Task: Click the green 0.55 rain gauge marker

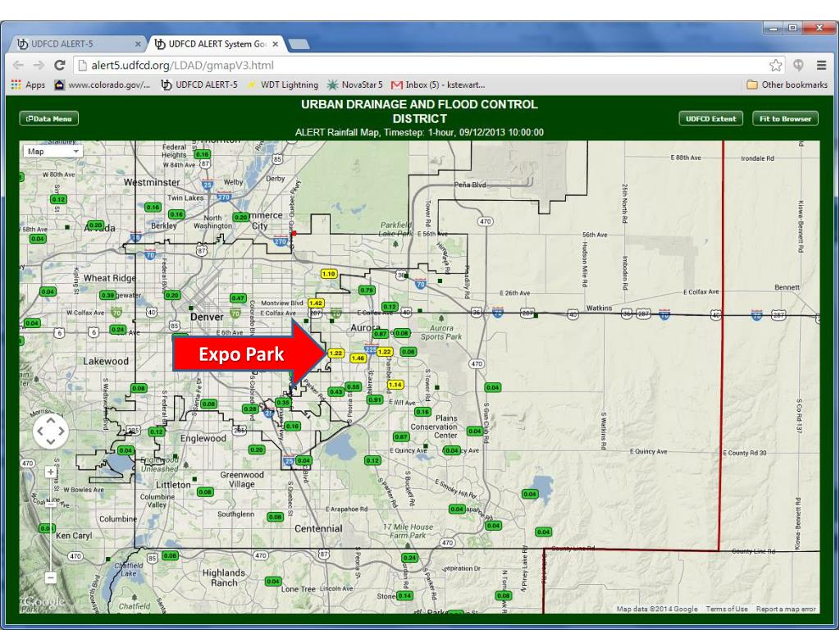Action: click(x=353, y=386)
